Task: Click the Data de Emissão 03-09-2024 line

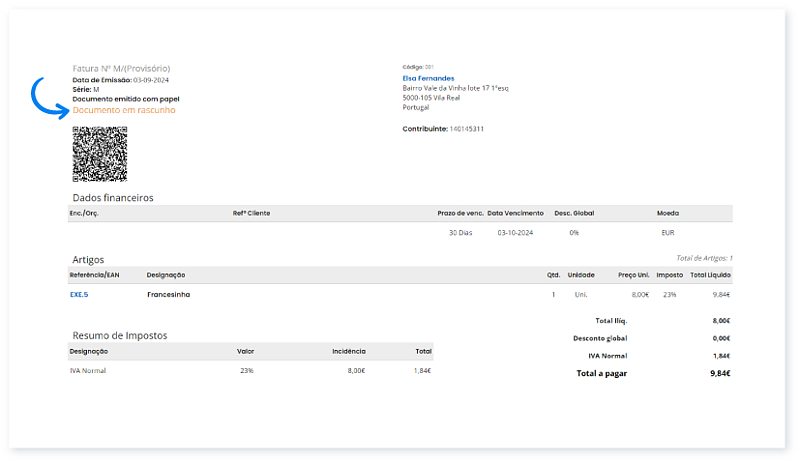Action: coord(120,79)
